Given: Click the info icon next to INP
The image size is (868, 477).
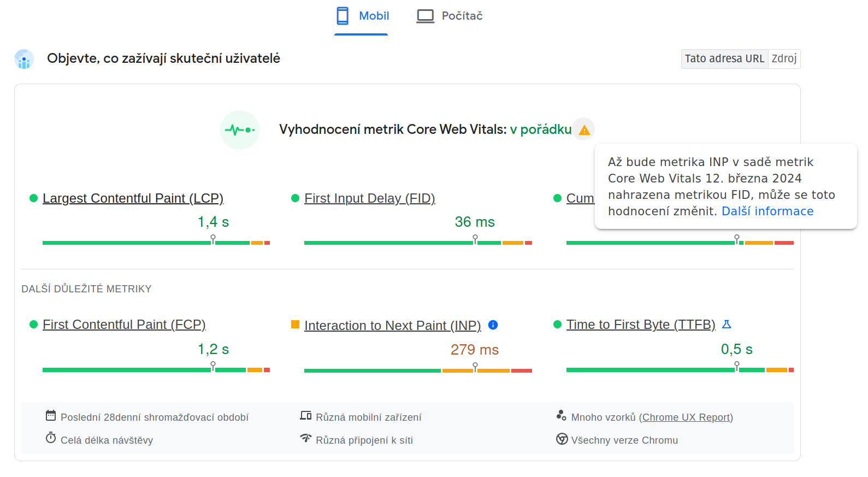Looking at the screenshot, I should tap(493, 325).
